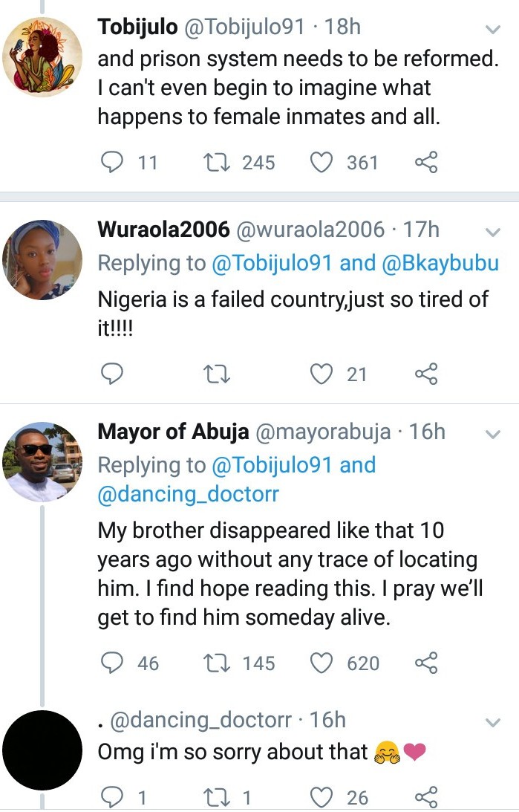Viewport: 519px width, 812px height.
Task: Reply to Mayor of Abuja's tweet
Action: pos(111,663)
